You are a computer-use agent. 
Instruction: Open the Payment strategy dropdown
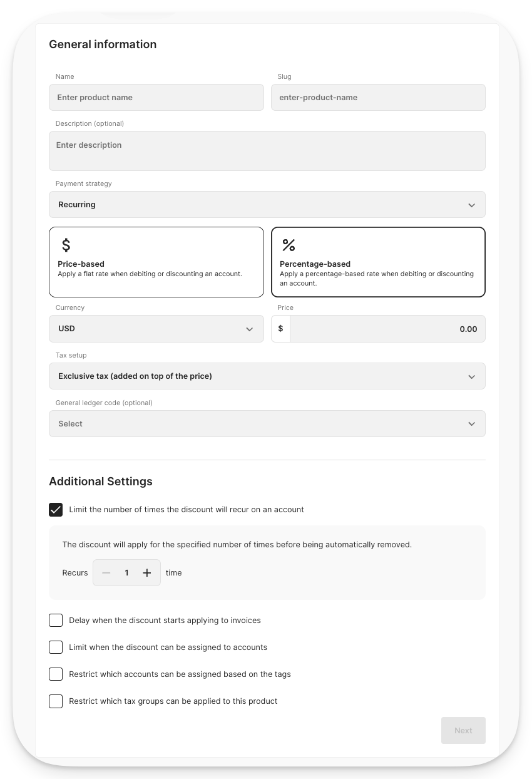click(x=267, y=204)
